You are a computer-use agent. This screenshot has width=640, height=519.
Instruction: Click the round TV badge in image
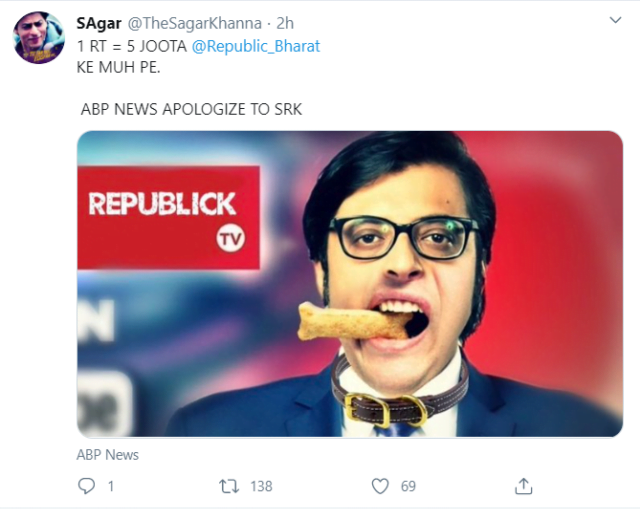coord(230,240)
